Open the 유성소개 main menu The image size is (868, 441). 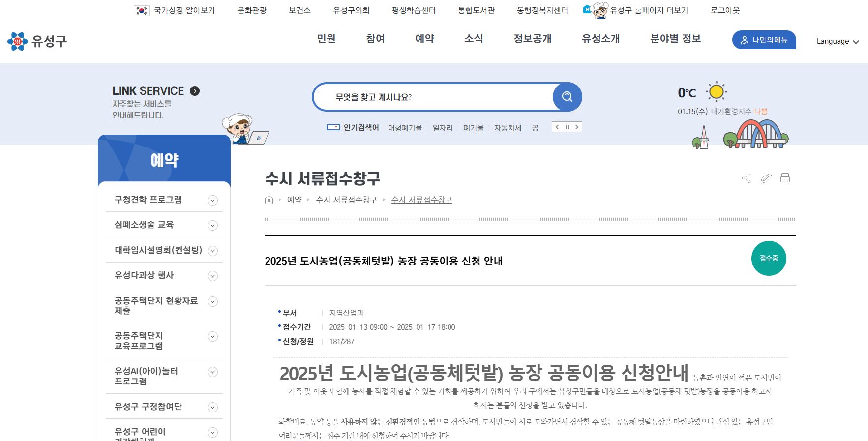(600, 39)
